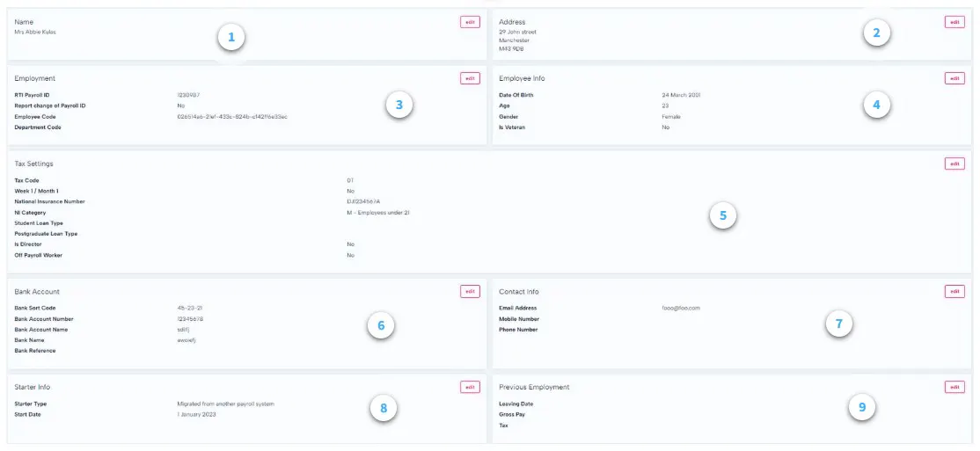Edit the Bank Account details
The image size is (980, 451).
tap(470, 291)
